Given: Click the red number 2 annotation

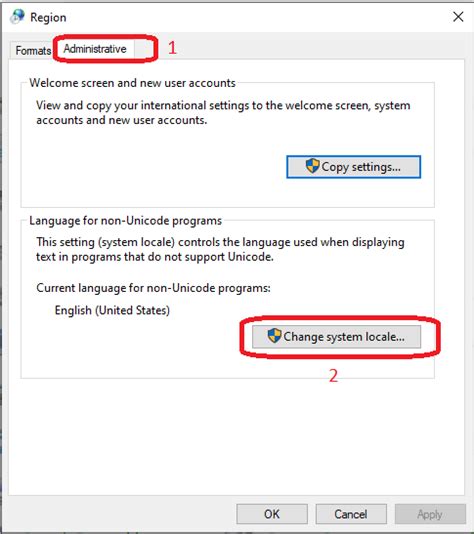Looking at the screenshot, I should pyautogui.click(x=333, y=376).
